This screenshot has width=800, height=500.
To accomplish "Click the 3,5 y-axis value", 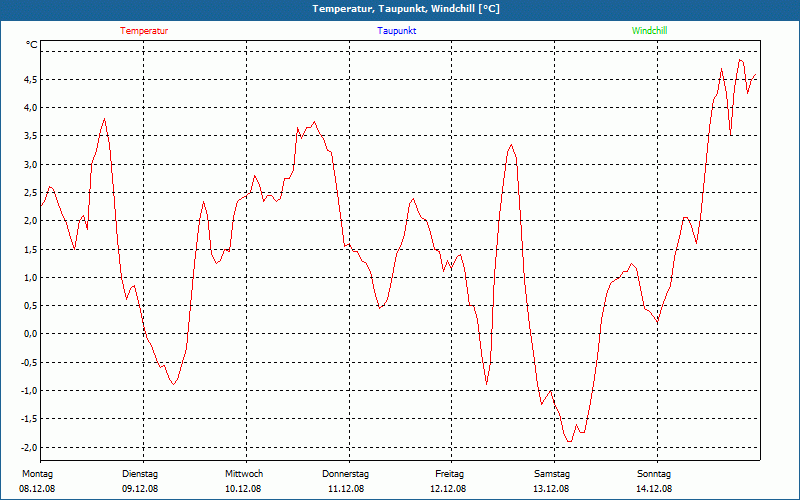I will pyautogui.click(x=31, y=136).
